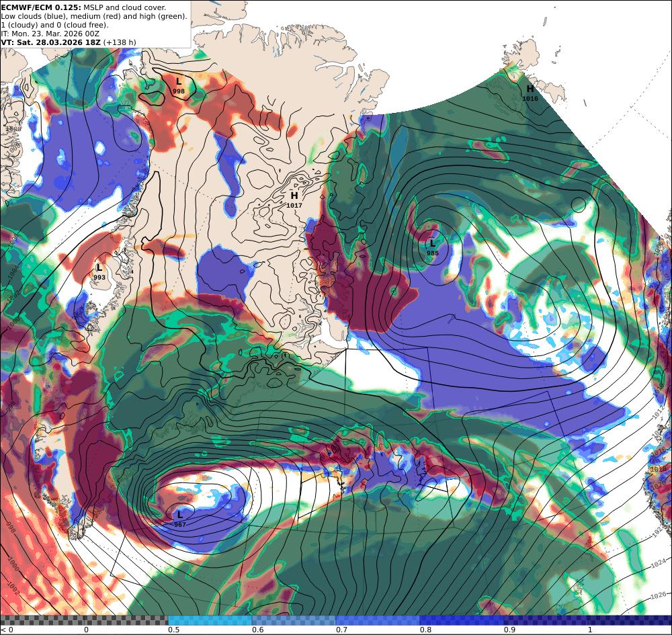
Task: Click the '0.7' colorbar tick label
Action: (x=341, y=630)
